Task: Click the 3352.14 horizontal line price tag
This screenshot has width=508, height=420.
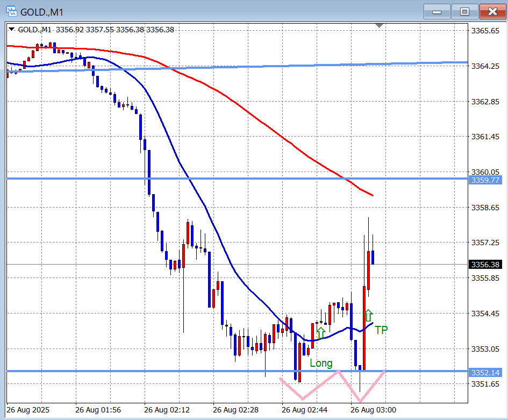Action: point(485,373)
